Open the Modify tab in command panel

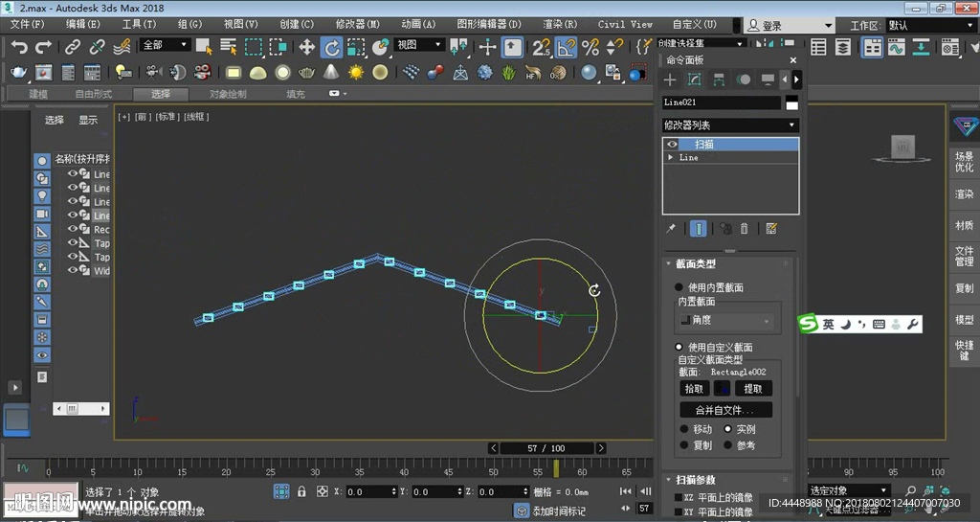(695, 79)
